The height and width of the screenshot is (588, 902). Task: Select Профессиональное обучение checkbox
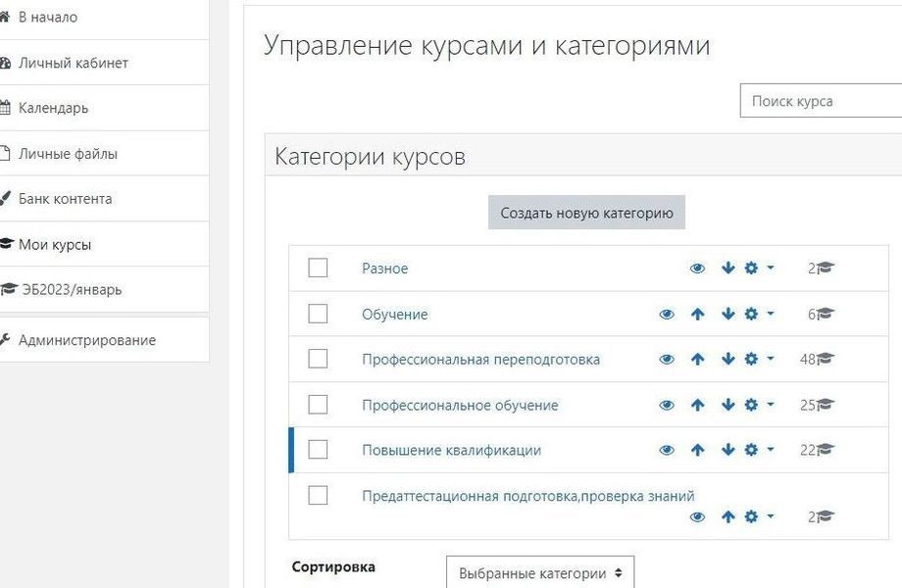pos(318,405)
